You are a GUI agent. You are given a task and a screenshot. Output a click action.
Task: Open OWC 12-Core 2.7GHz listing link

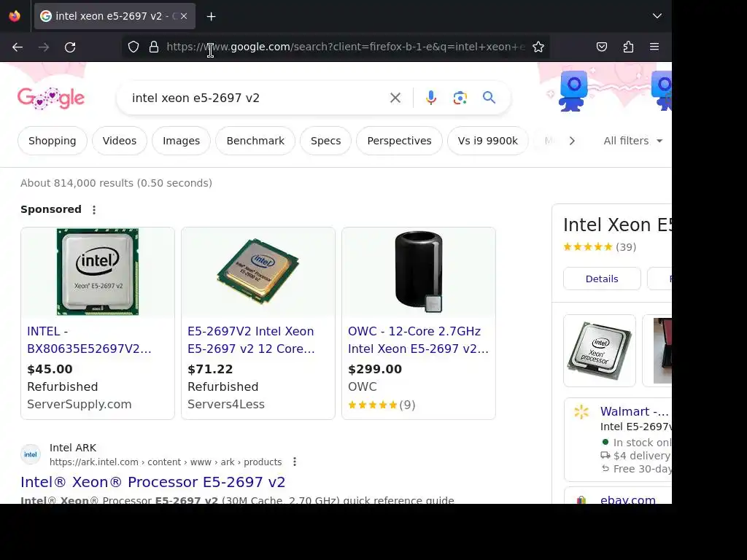tap(418, 340)
